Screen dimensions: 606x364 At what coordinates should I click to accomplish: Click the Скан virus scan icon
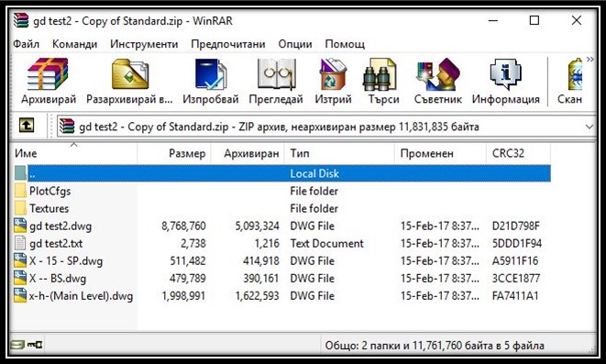574,73
